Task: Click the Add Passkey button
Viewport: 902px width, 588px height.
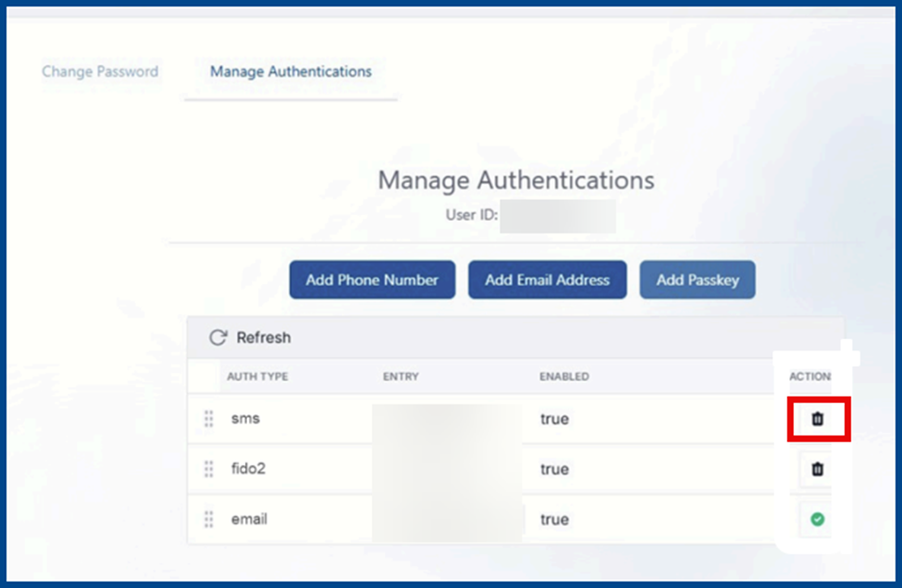Action: 697,280
